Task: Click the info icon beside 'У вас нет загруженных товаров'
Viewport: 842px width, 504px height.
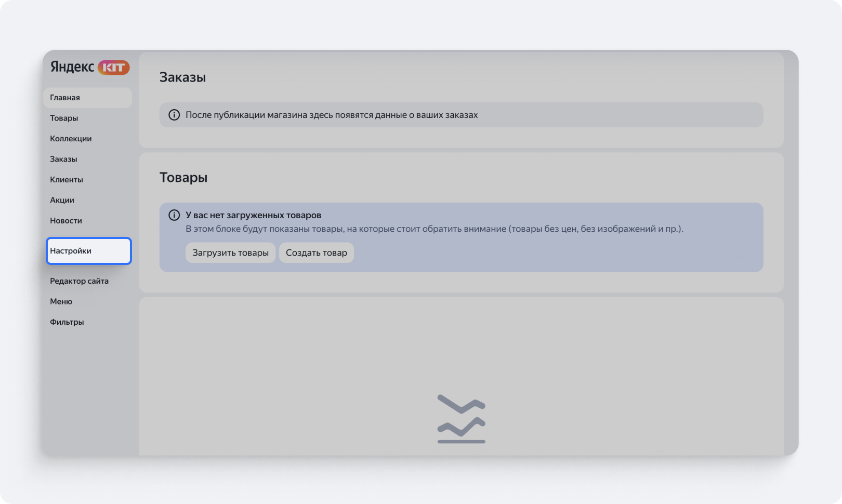Action: pyautogui.click(x=174, y=215)
